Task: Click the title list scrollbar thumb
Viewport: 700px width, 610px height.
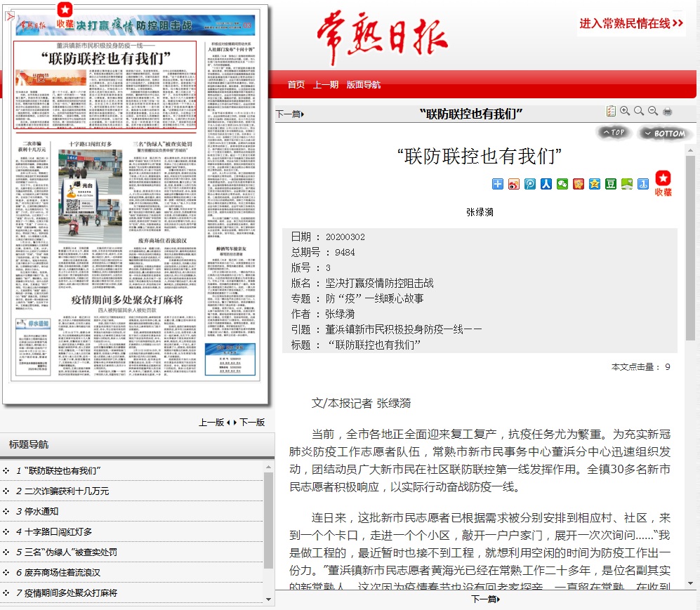Action: 268,520
